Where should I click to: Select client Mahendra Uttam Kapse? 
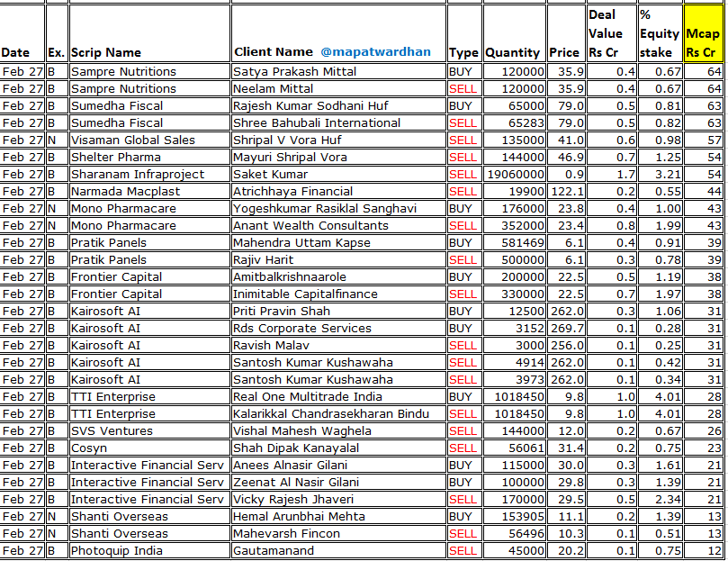(x=301, y=243)
